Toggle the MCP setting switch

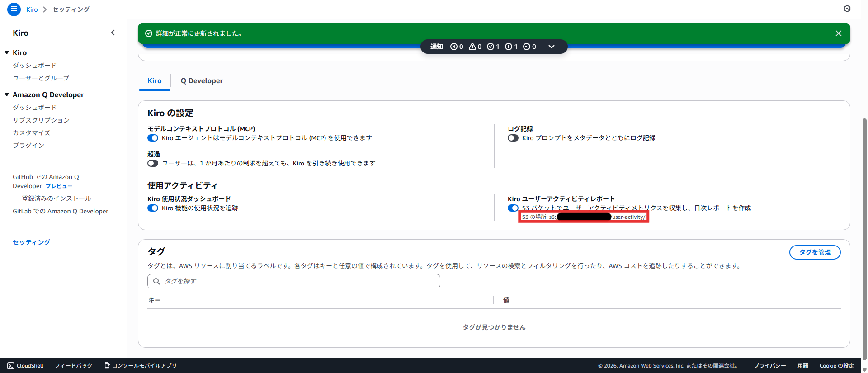pos(153,138)
